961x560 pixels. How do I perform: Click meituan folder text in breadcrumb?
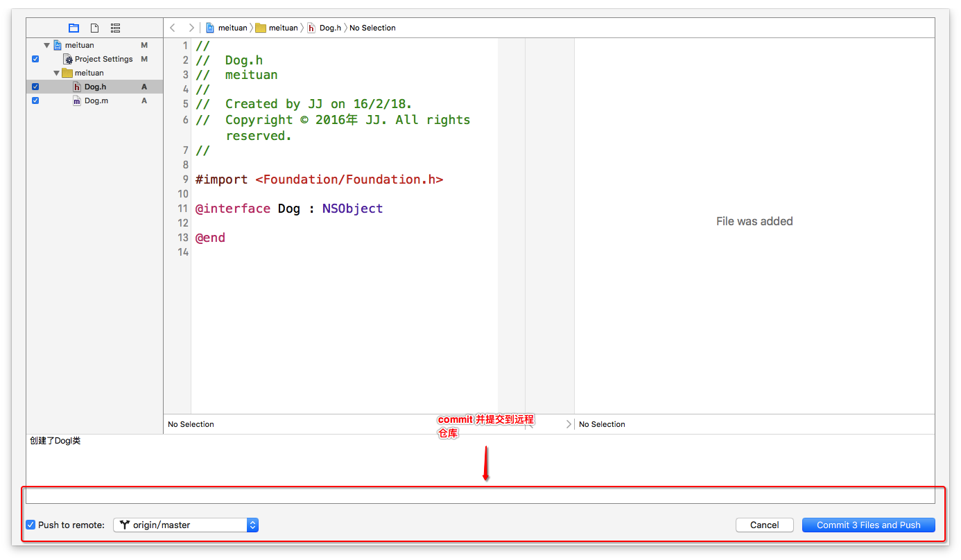284,28
